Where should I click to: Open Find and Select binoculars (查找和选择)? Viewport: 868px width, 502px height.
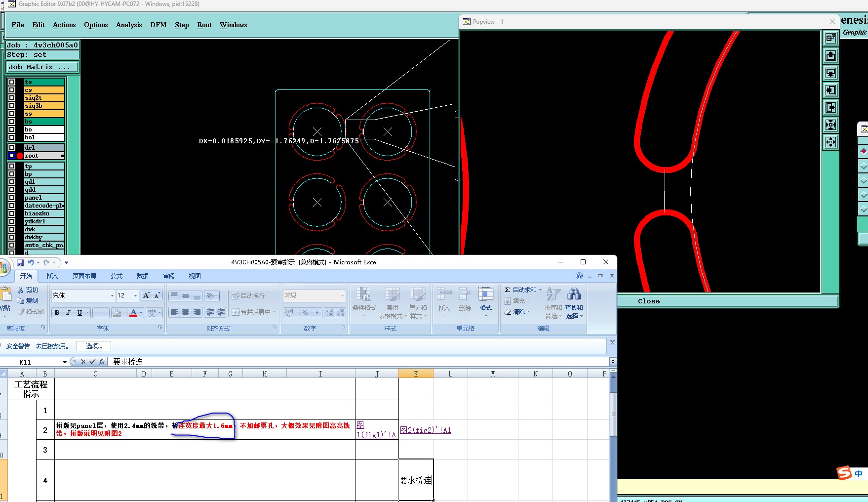click(x=574, y=303)
